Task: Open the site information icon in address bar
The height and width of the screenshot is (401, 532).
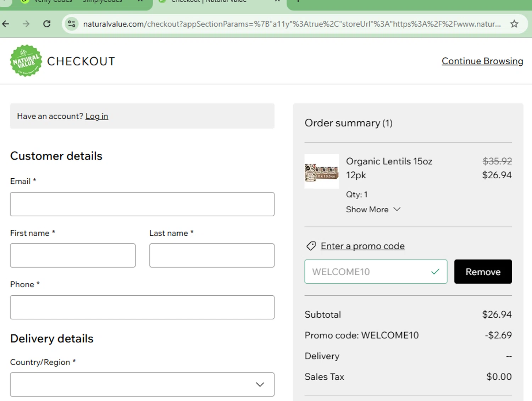Action: click(x=72, y=24)
